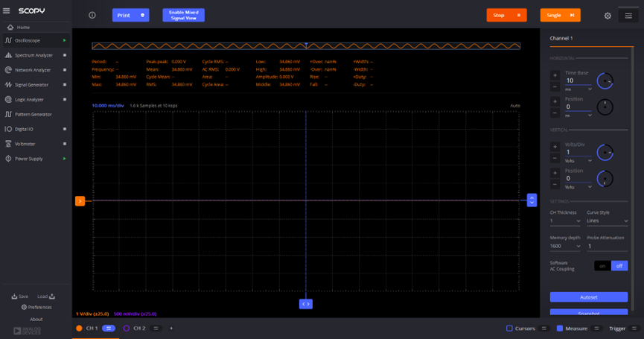644x339 pixels.
Task: Click the vertical Position knob
Action: [605, 179]
